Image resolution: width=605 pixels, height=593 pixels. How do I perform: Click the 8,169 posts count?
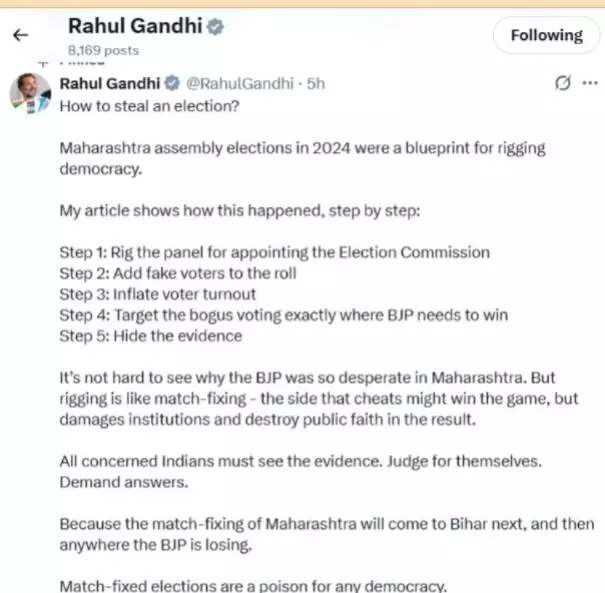(104, 49)
